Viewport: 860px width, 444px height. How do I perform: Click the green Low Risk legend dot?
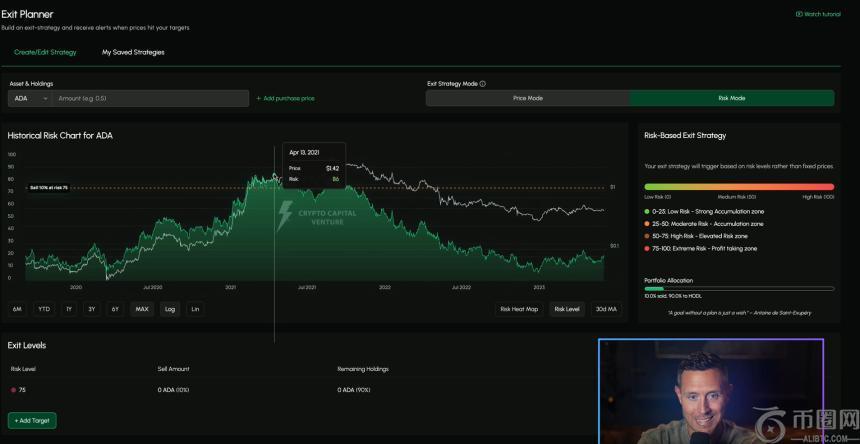coord(648,211)
